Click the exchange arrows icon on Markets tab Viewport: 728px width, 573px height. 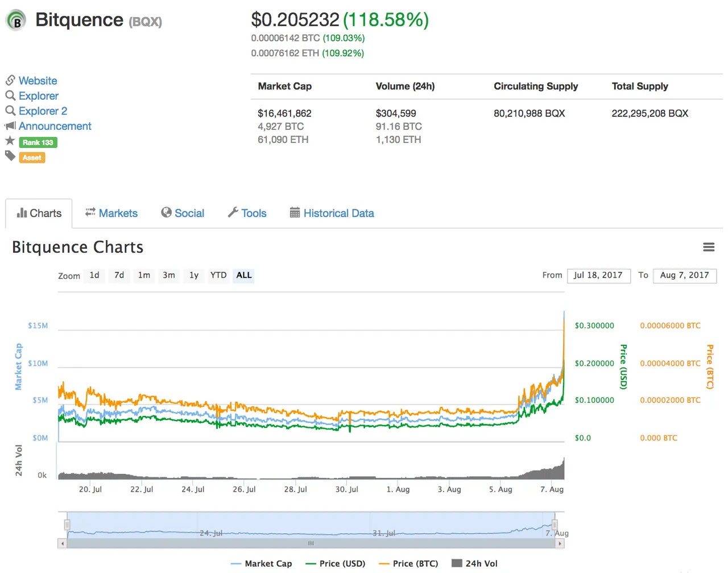(90, 212)
